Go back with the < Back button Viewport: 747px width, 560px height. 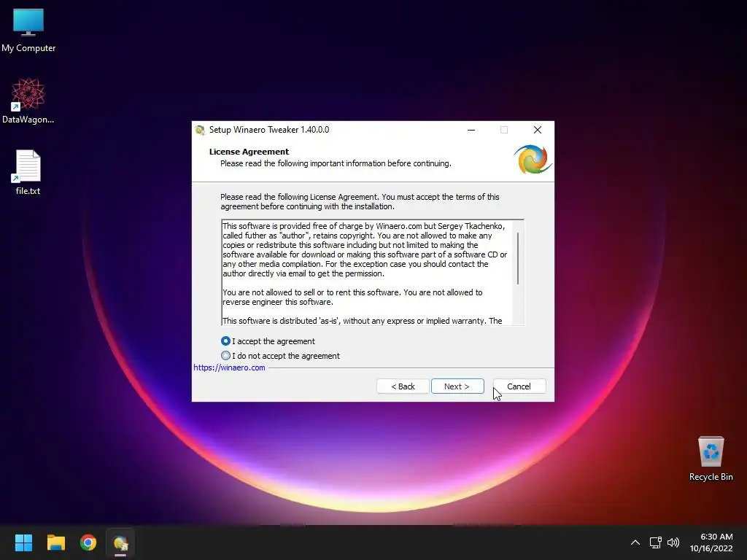pyautogui.click(x=403, y=386)
